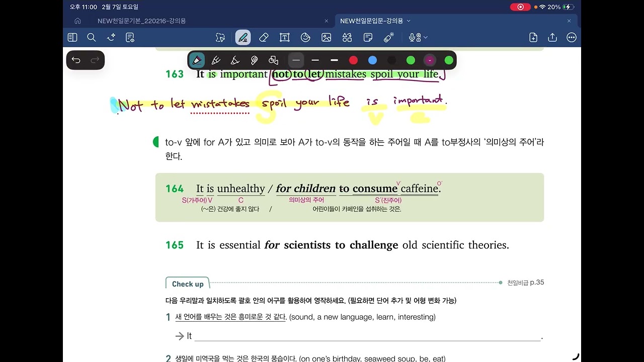
Task: Expand the microphone recording options chevron
Action: click(x=426, y=37)
